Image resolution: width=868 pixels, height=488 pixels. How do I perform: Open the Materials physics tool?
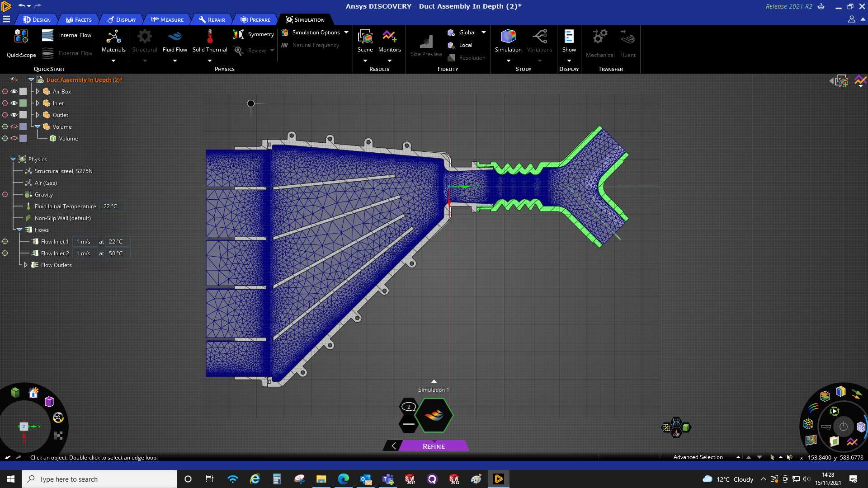click(113, 42)
